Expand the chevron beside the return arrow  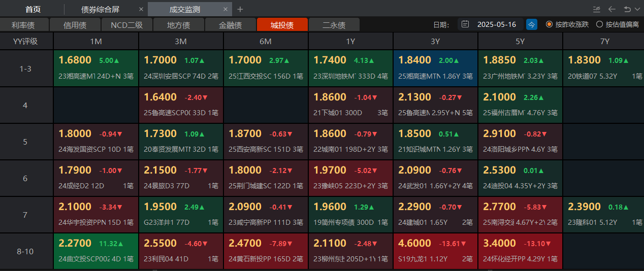[636, 9]
